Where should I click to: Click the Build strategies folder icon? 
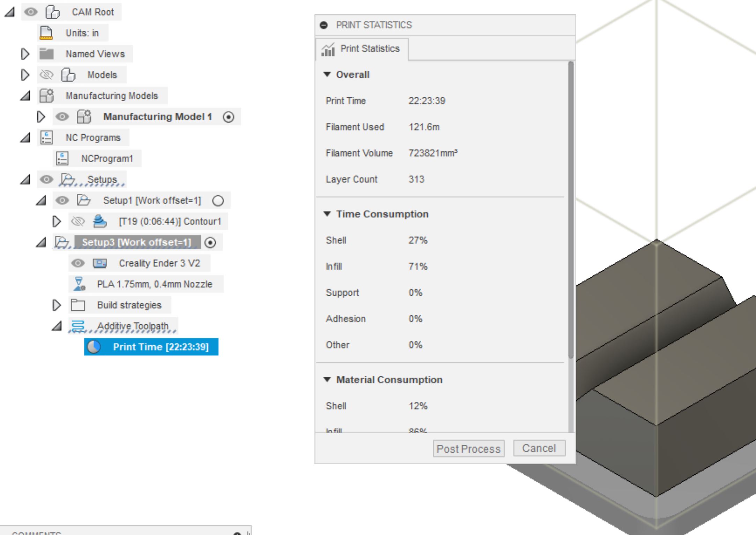(78, 305)
